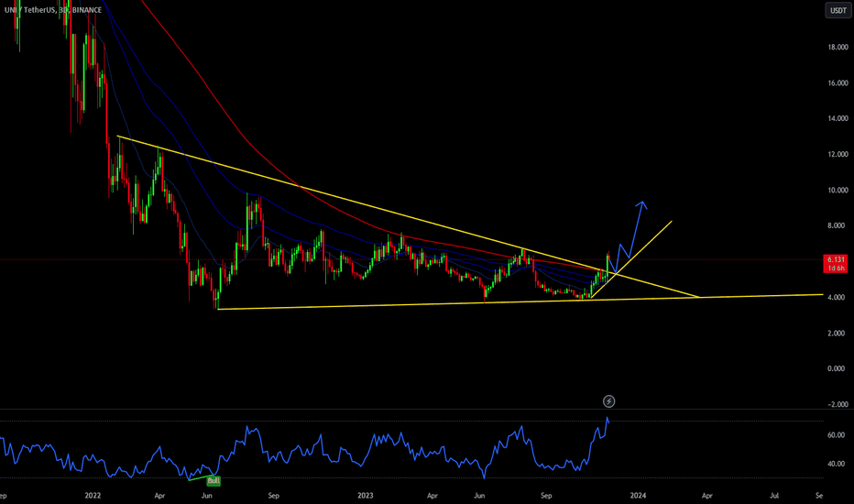Click the green Bull divergence label
The height and width of the screenshot is (504, 854).
(213, 480)
